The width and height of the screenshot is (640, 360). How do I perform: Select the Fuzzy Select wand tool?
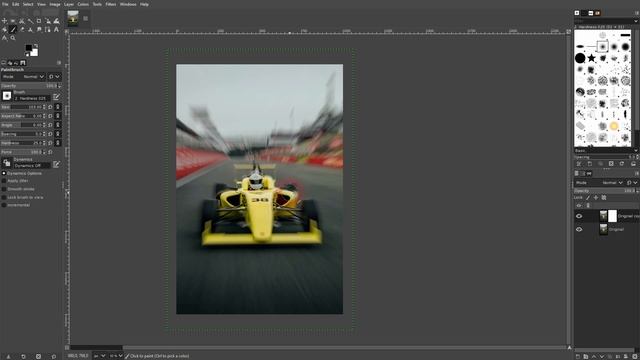30,21
